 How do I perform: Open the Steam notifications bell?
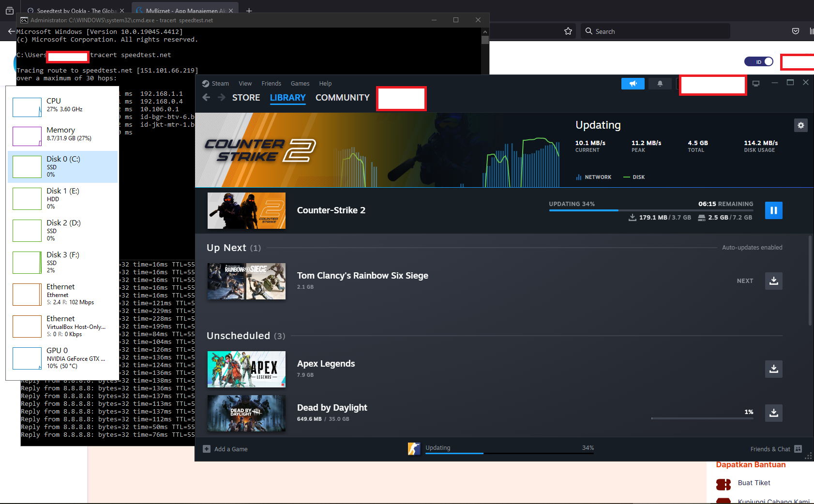click(660, 83)
